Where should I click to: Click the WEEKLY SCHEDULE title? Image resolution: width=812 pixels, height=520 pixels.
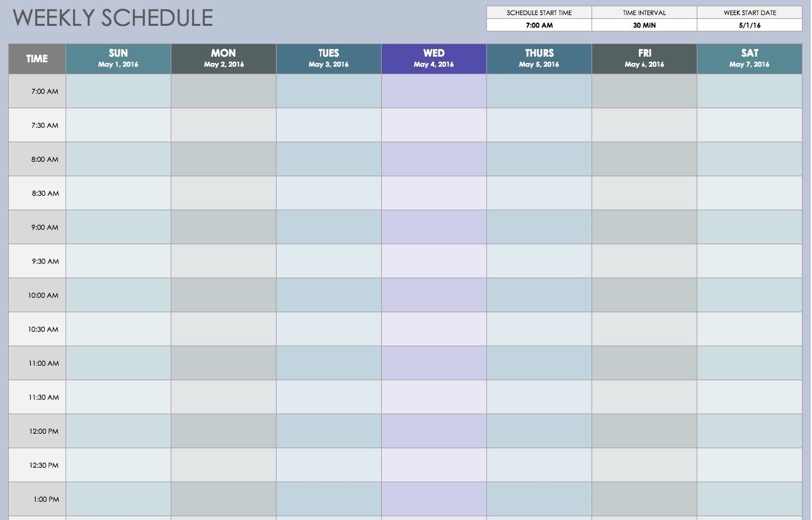click(113, 18)
